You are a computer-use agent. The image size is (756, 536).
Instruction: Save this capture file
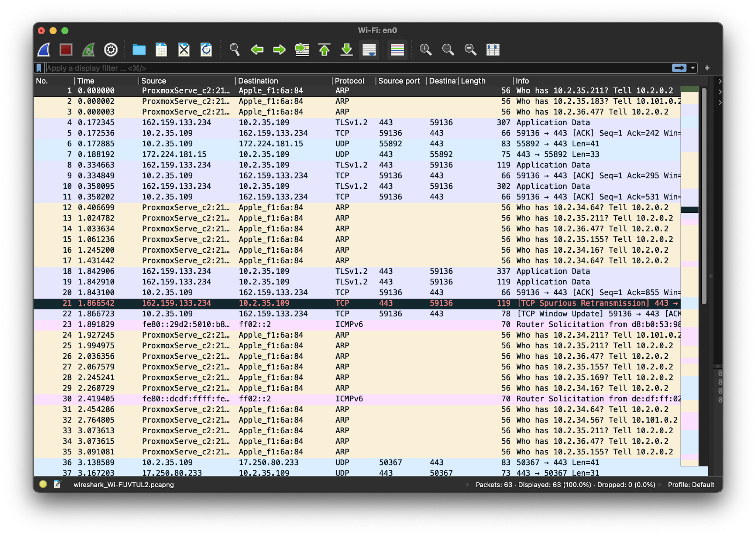pos(161,49)
